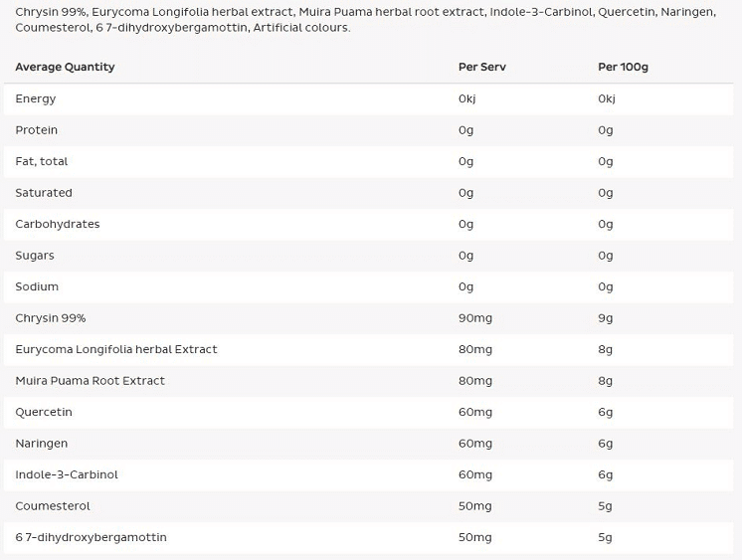Select the Indole-3-Carbinol table row label
Image resolution: width=742 pixels, height=560 pixels.
pyautogui.click(x=67, y=474)
